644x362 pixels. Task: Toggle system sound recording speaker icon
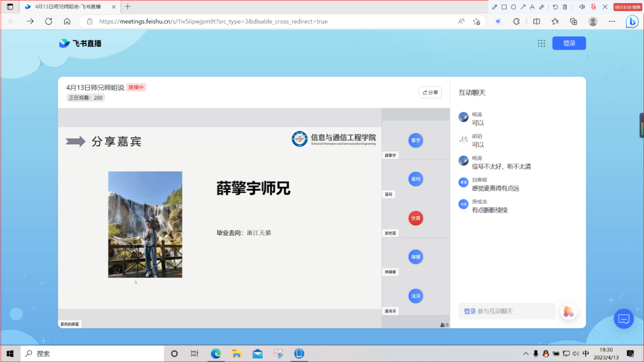click(582, 7)
